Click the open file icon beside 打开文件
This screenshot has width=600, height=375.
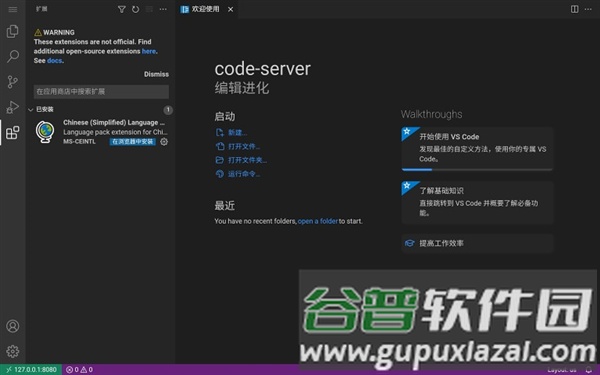pyautogui.click(x=220, y=147)
